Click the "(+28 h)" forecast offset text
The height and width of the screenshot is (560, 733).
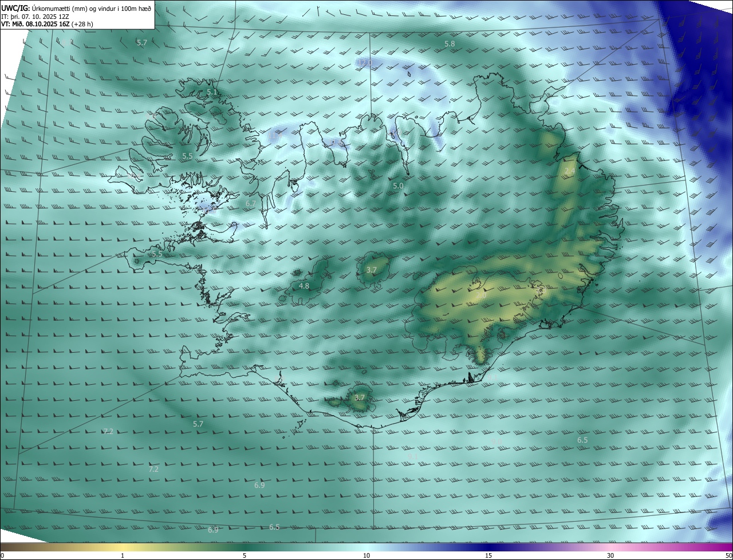click(x=83, y=24)
